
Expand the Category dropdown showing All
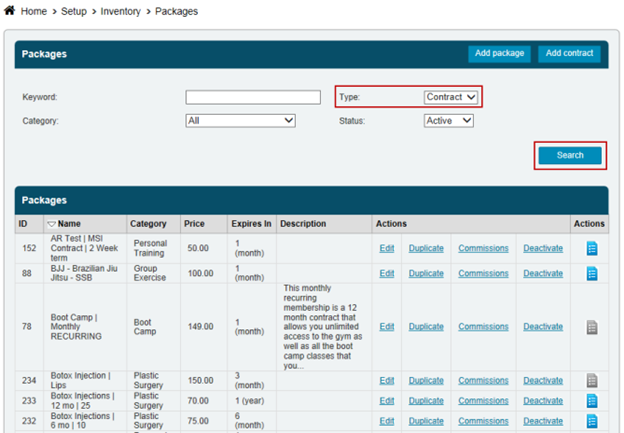tap(240, 121)
